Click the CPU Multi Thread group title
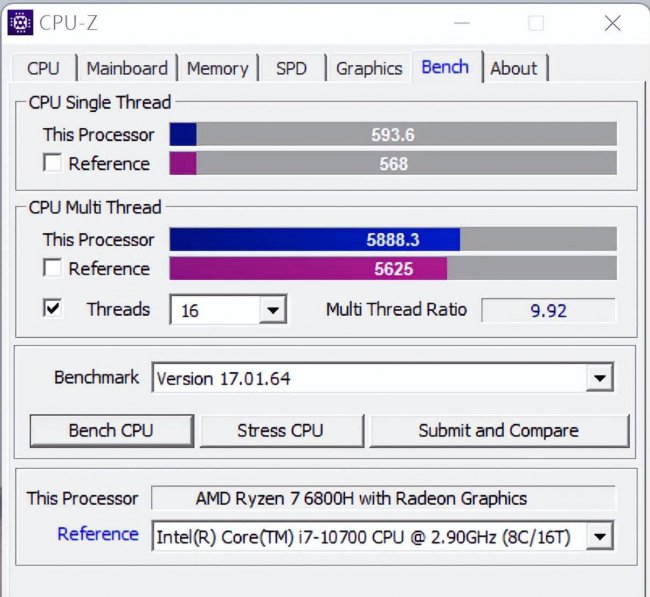 (x=95, y=207)
